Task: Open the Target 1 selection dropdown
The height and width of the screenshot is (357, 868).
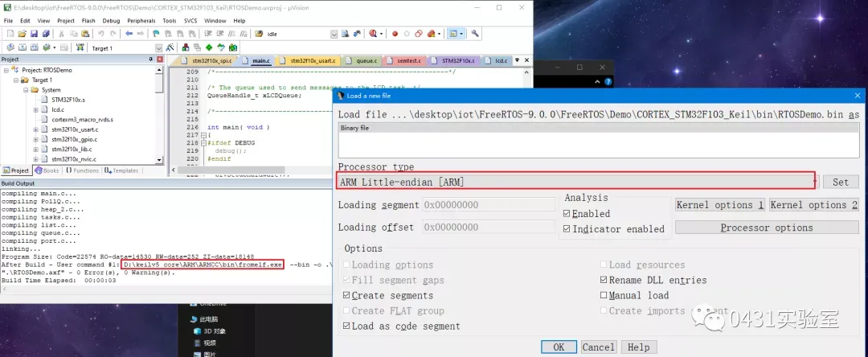Action: (158, 48)
